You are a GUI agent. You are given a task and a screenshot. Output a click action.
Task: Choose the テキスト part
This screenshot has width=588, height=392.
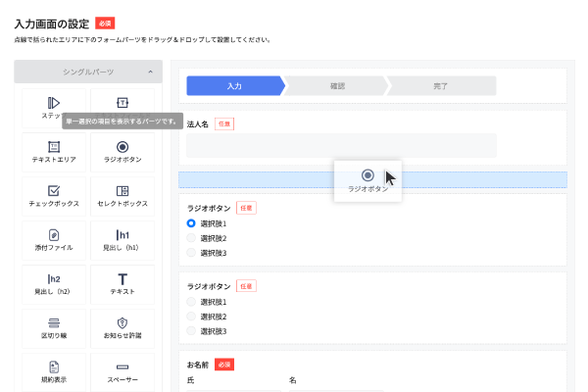point(122,284)
